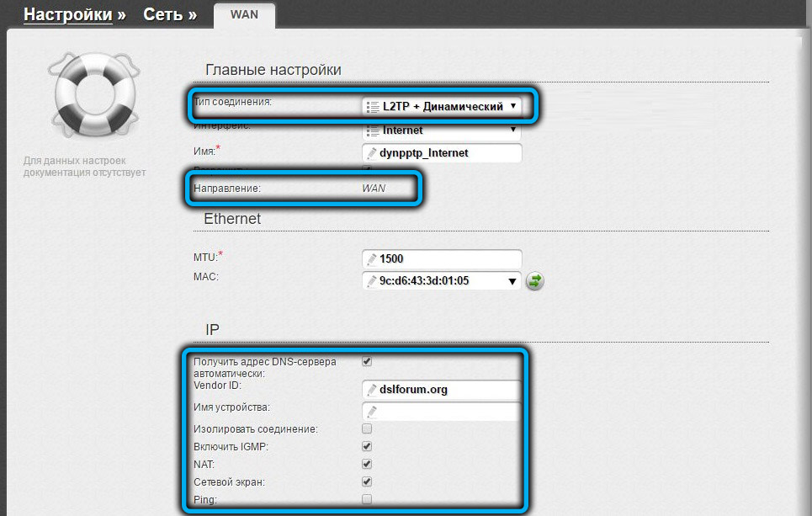This screenshot has width=812, height=516.
Task: Disable automatic DNS server address checkbox
Action: tap(366, 362)
